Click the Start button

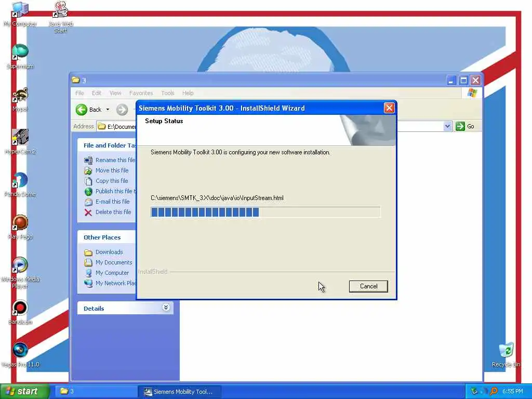(24, 392)
